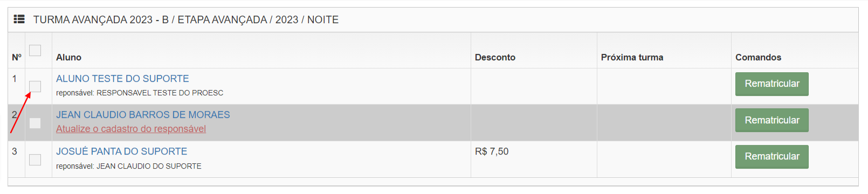Screen dimensions: 868x194
Task: Click the greyed checkbox for JEAN CLAUDIO BARROS
Action: pyautogui.click(x=35, y=123)
